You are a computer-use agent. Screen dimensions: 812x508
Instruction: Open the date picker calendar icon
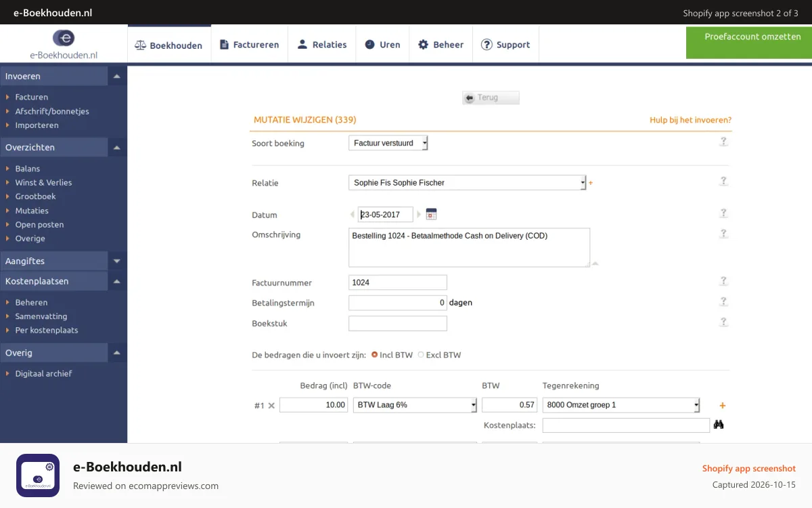click(x=431, y=214)
